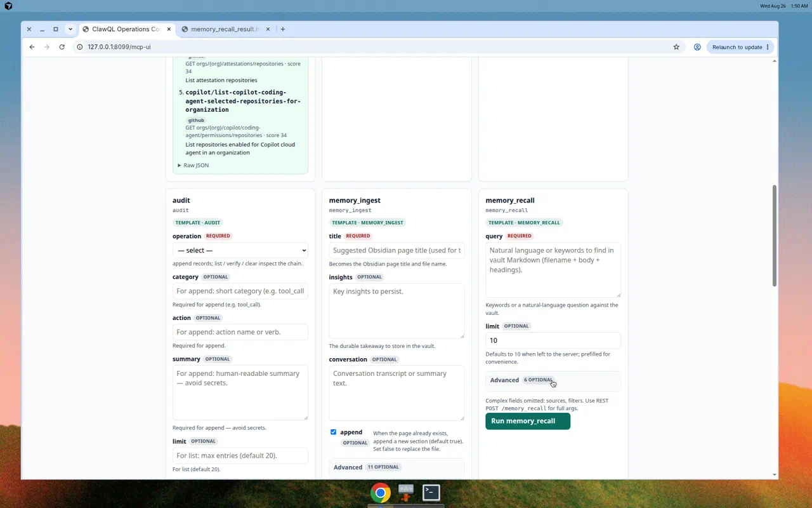Expand memory_ingest Advanced 11 optional section

click(397, 467)
